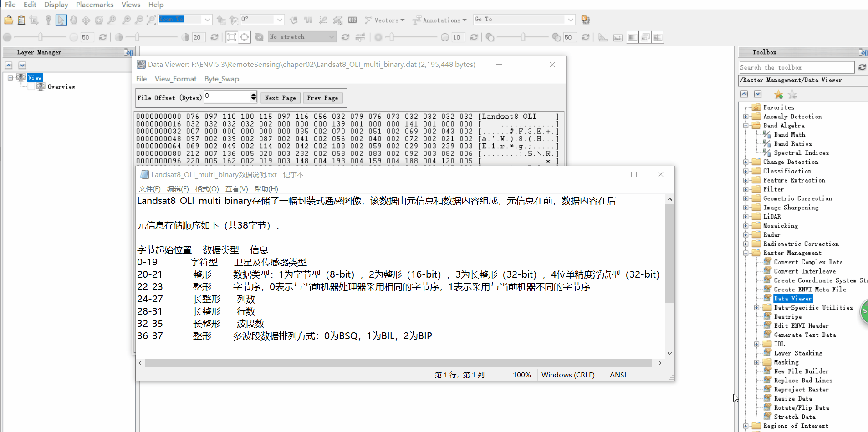868x432 pixels.
Task: Select Band Math in toolbox
Action: click(x=789, y=135)
